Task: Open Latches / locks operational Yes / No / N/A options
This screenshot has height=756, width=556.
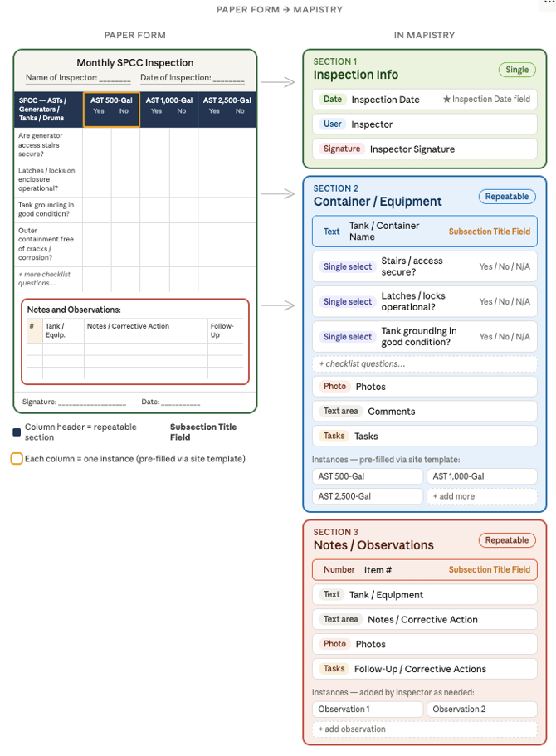Action: click(x=504, y=302)
